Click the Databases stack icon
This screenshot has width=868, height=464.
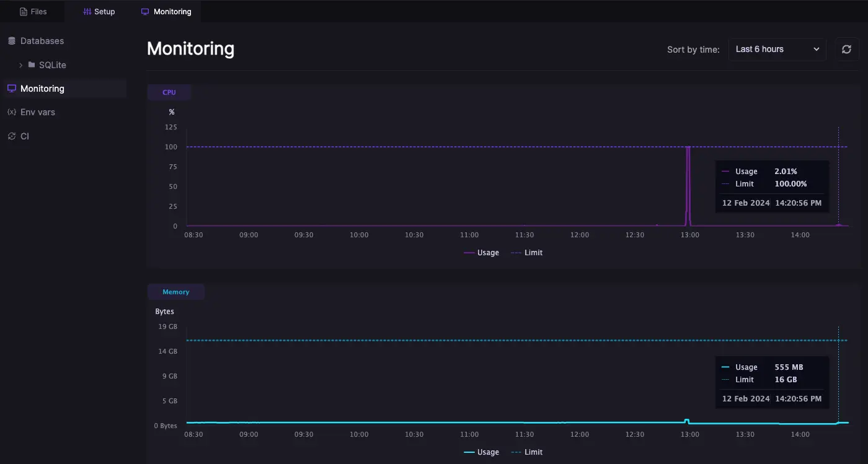(11, 41)
